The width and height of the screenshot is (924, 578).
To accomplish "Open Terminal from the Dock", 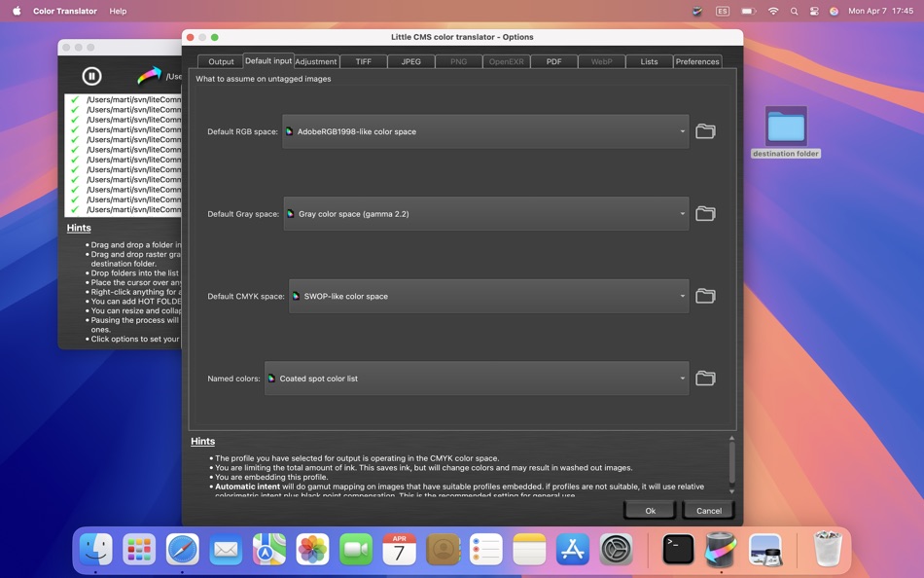I will point(678,550).
